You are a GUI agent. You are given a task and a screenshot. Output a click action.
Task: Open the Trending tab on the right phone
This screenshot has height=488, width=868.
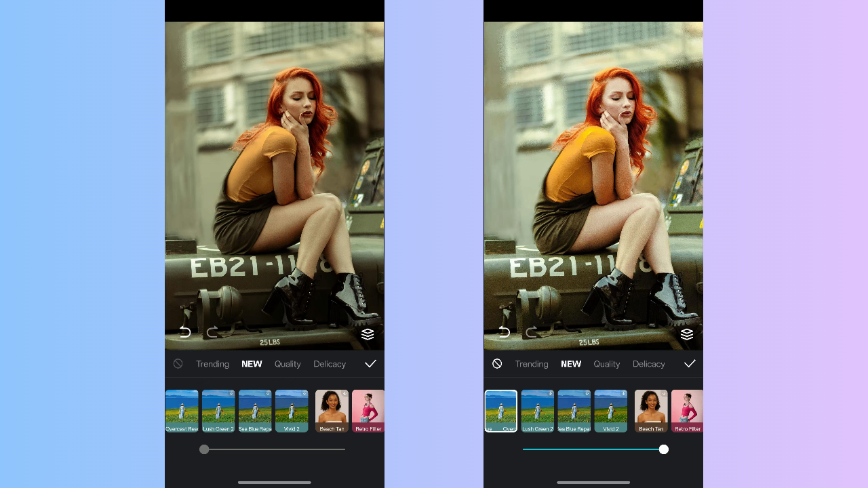point(532,364)
